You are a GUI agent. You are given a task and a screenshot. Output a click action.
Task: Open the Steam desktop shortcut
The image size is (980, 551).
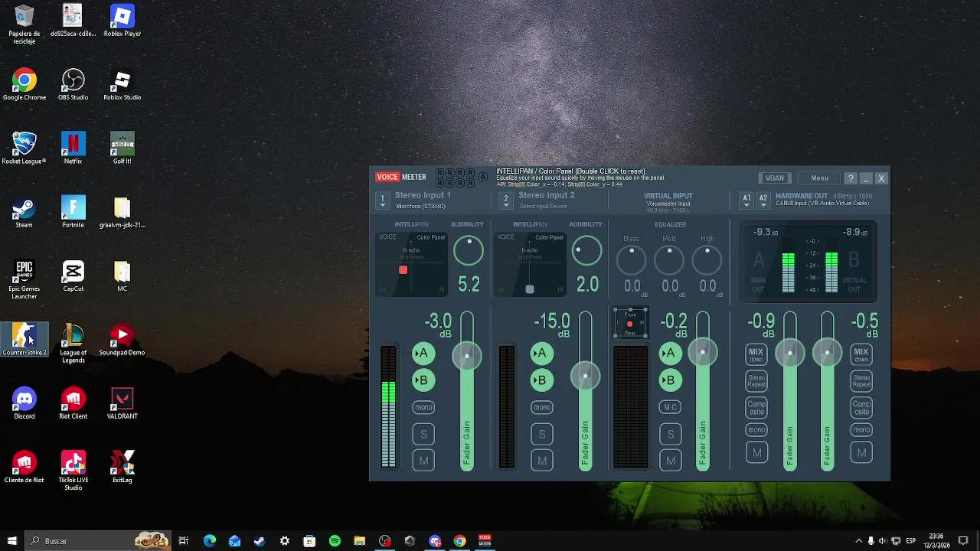click(24, 213)
